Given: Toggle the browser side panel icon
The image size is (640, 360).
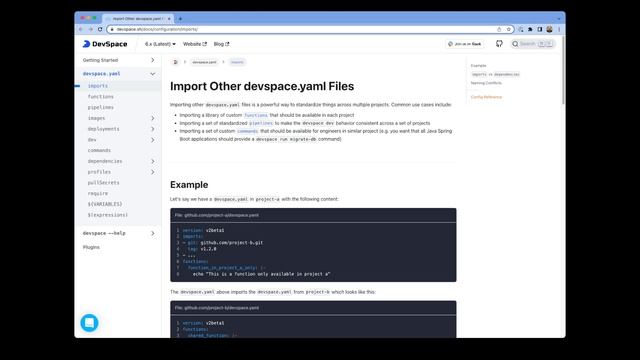Looking at the screenshot, I should coord(540,29).
